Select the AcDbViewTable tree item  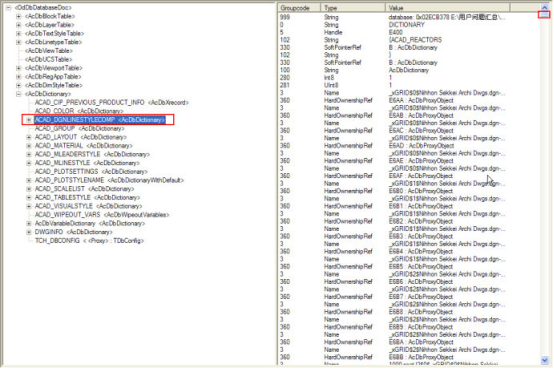pos(49,51)
